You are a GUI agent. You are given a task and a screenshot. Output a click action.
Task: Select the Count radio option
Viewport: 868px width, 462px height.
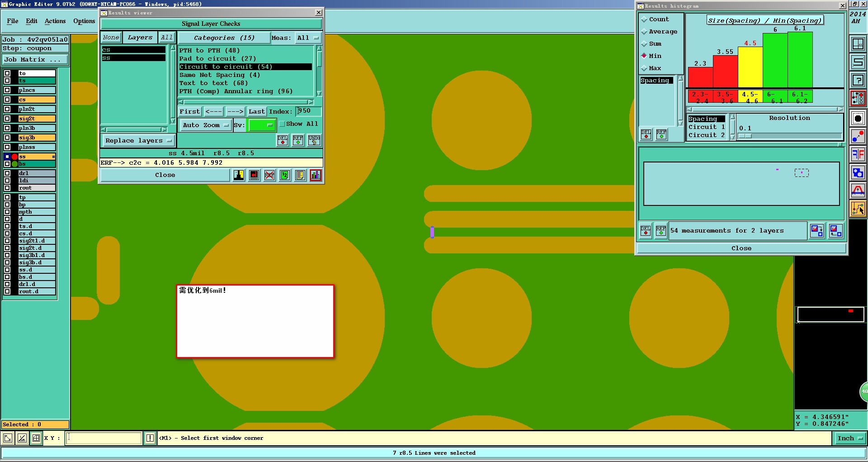click(x=644, y=19)
